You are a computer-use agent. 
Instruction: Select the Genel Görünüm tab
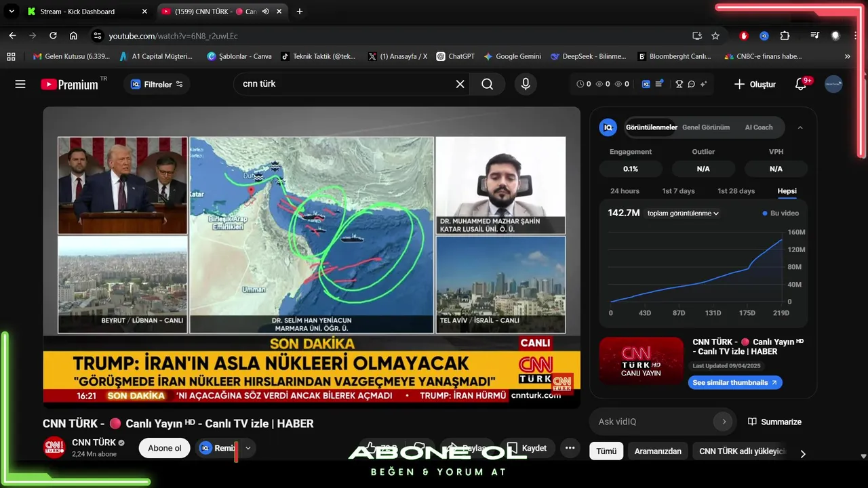tap(706, 127)
